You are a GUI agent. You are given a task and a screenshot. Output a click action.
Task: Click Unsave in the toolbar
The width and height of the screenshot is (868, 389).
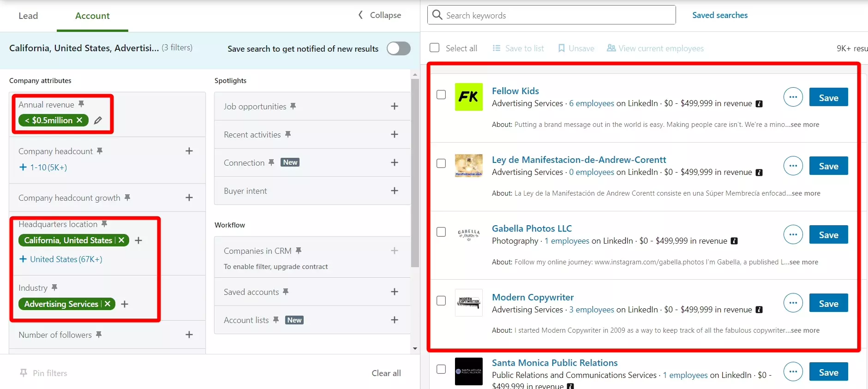point(576,48)
